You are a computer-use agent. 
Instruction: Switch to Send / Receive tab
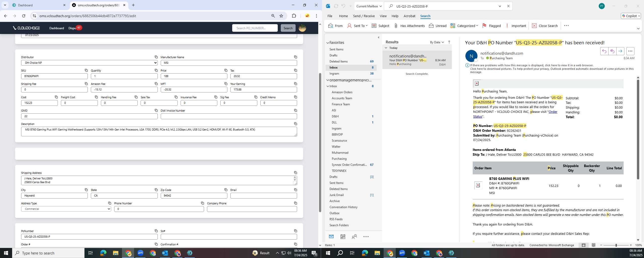[364, 16]
